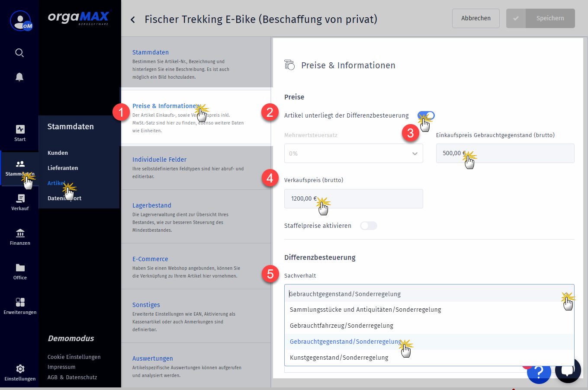Screen dimensions: 588x390
Task: Go to Start in sidebar
Action: coord(20,133)
